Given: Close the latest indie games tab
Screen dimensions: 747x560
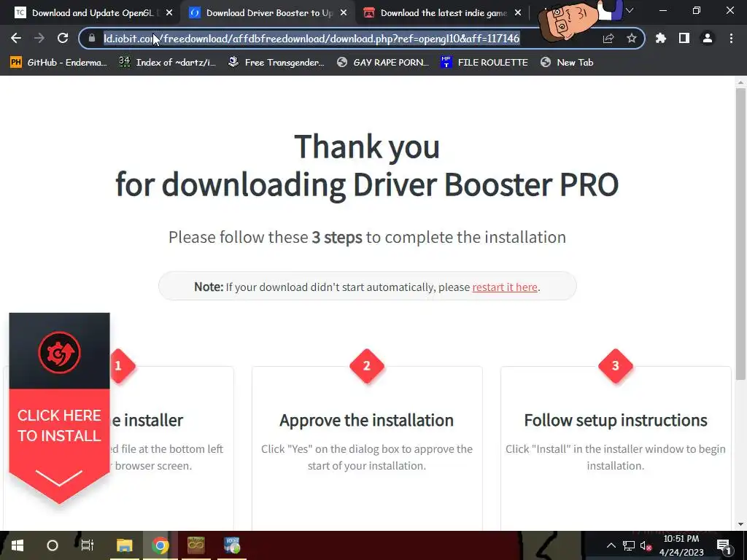Looking at the screenshot, I should [518, 13].
